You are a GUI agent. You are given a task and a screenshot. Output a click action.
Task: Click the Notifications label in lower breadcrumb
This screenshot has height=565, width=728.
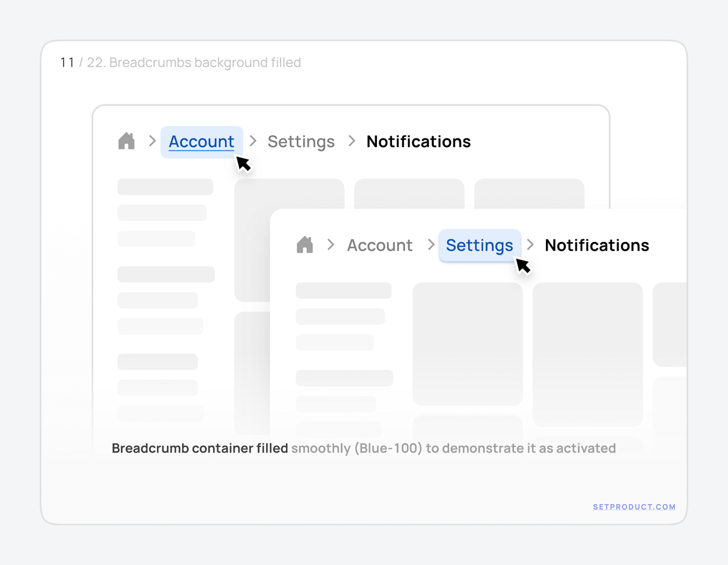[596, 245]
